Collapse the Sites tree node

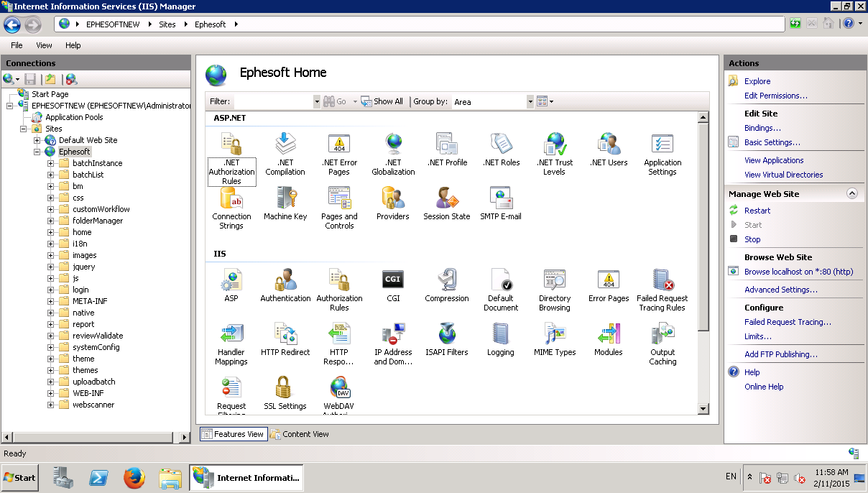pos(24,129)
